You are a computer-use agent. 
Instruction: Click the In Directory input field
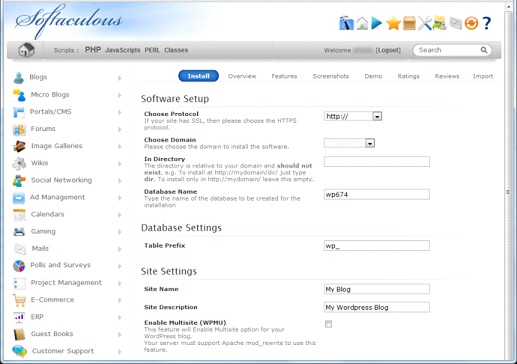[x=377, y=162]
